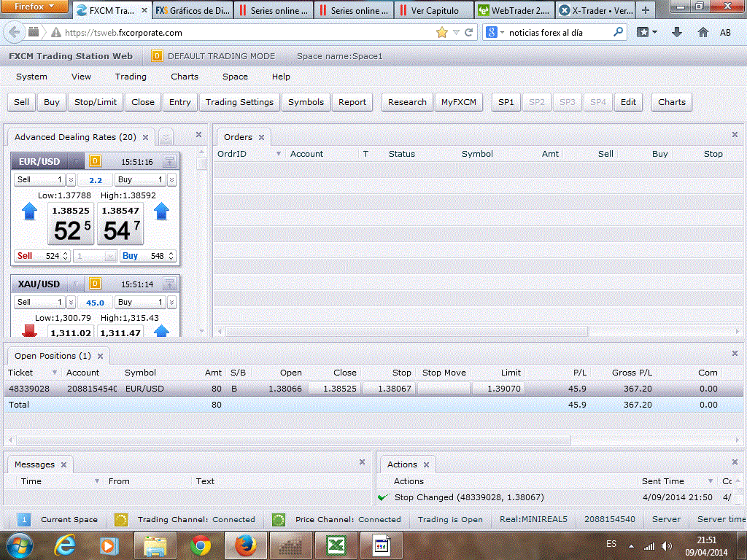This screenshot has width=747, height=560.
Task: Click the blue Buy button in EUR/USD tile
Action: point(130,256)
